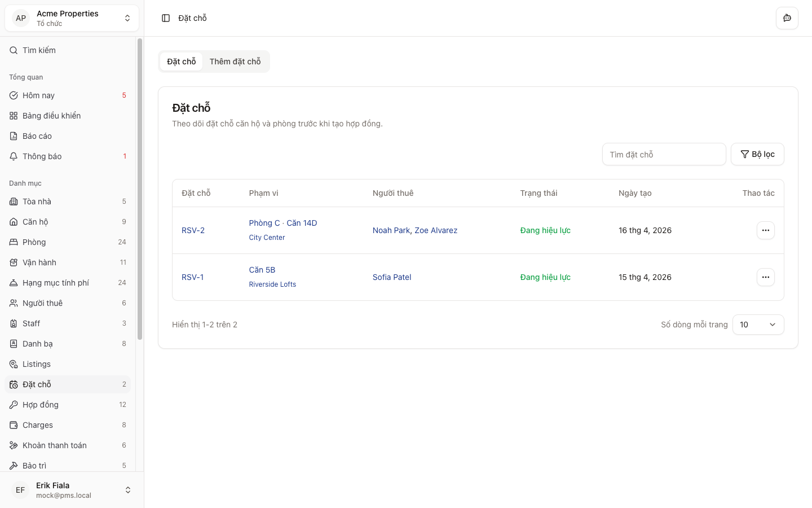Open Tìm kiếm search in sidebar

pyautogui.click(x=39, y=50)
